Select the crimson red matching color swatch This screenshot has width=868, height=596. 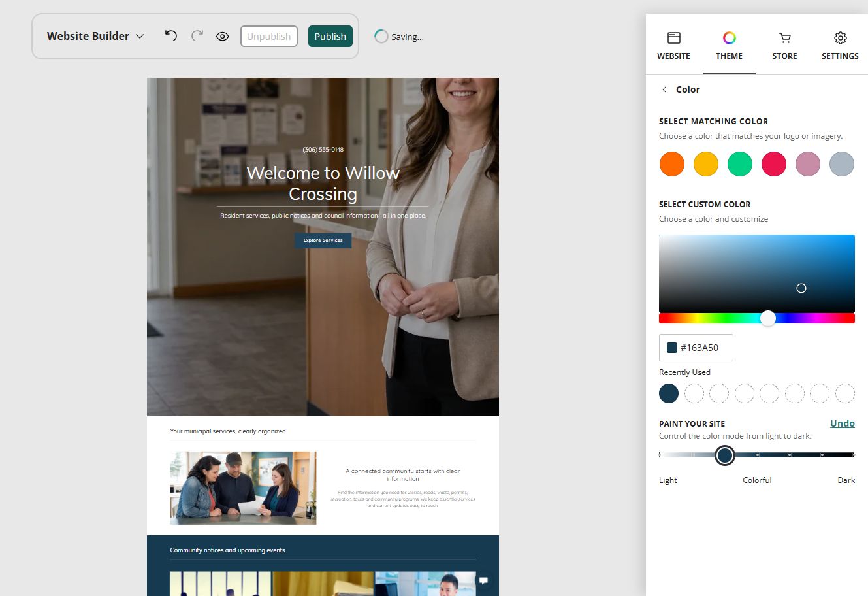[774, 164]
